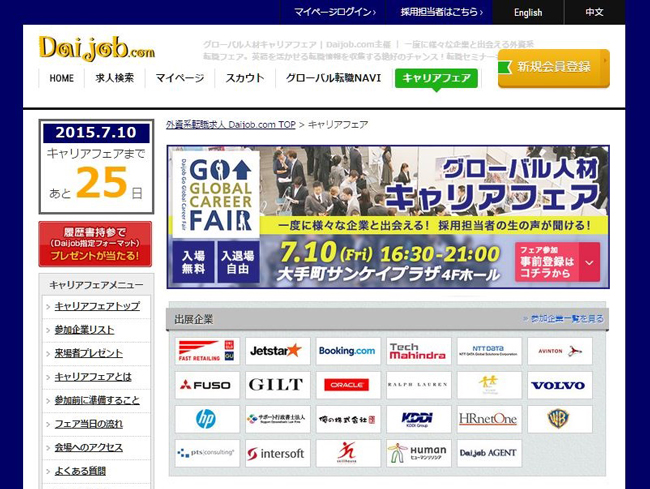This screenshot has height=489, width=650.
Task: Open よくある質問 in sidebar menu
Action: click(x=80, y=471)
